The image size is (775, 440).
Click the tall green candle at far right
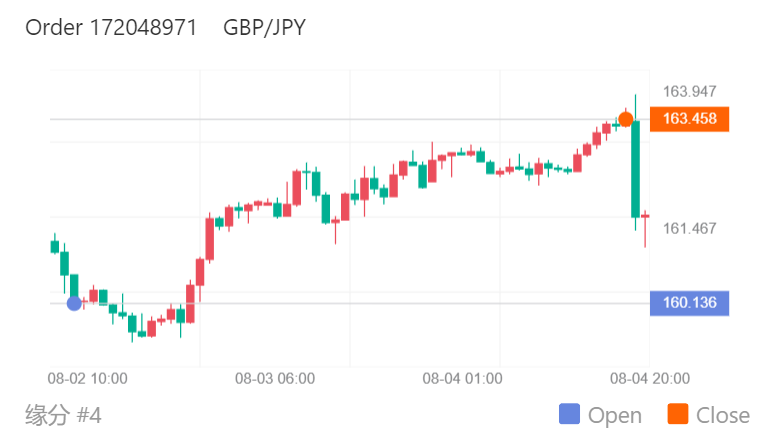(635, 168)
